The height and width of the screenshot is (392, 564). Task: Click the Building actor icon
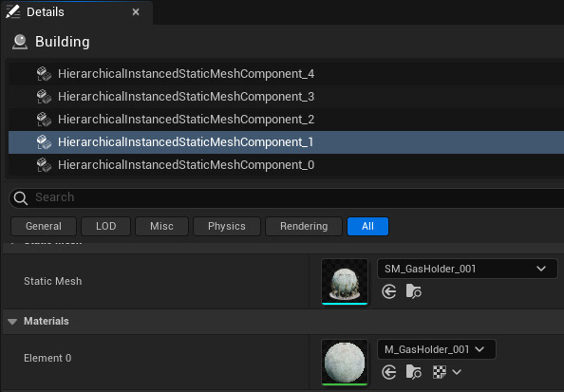20,42
